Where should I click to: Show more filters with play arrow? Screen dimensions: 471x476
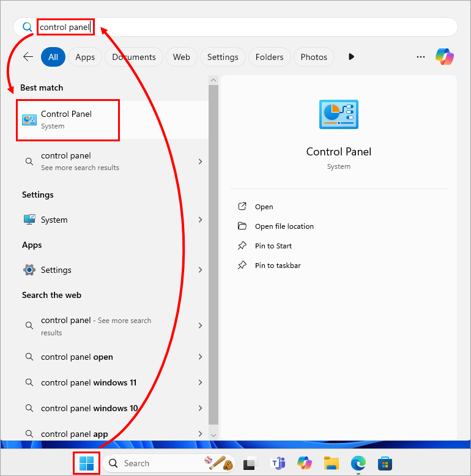(351, 57)
